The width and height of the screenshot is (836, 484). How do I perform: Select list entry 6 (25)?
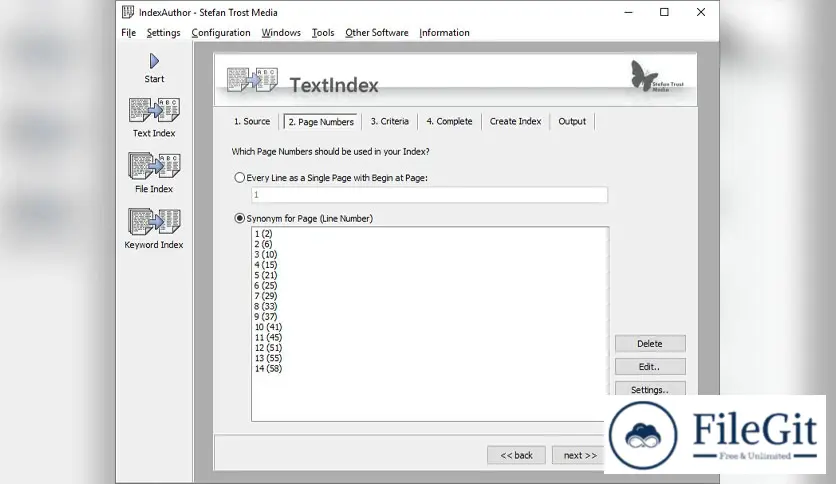click(x=266, y=286)
